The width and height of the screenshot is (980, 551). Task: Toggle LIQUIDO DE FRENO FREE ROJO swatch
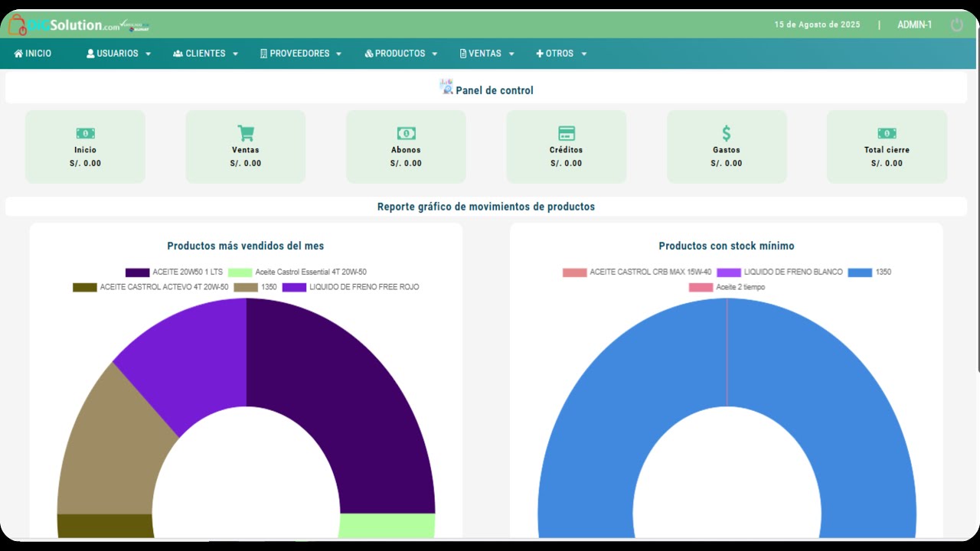295,288
